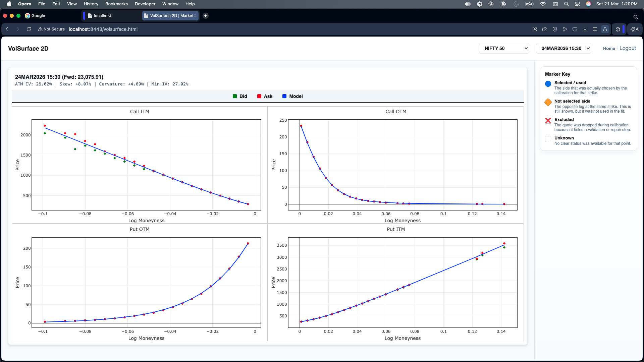The height and width of the screenshot is (362, 644).
Task: Toggle Ask series in chart legend
Action: click(265, 96)
